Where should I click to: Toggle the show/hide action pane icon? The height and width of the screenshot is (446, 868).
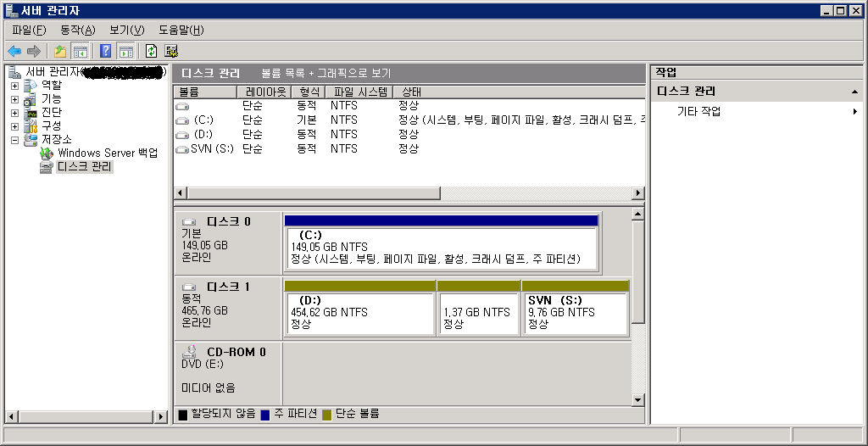pos(125,51)
